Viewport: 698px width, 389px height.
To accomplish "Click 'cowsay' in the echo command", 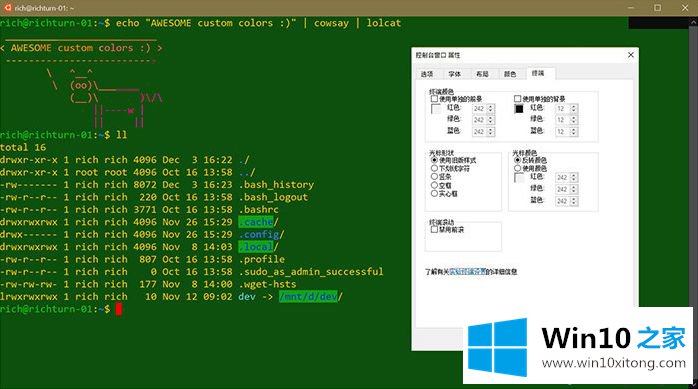I will click(331, 23).
